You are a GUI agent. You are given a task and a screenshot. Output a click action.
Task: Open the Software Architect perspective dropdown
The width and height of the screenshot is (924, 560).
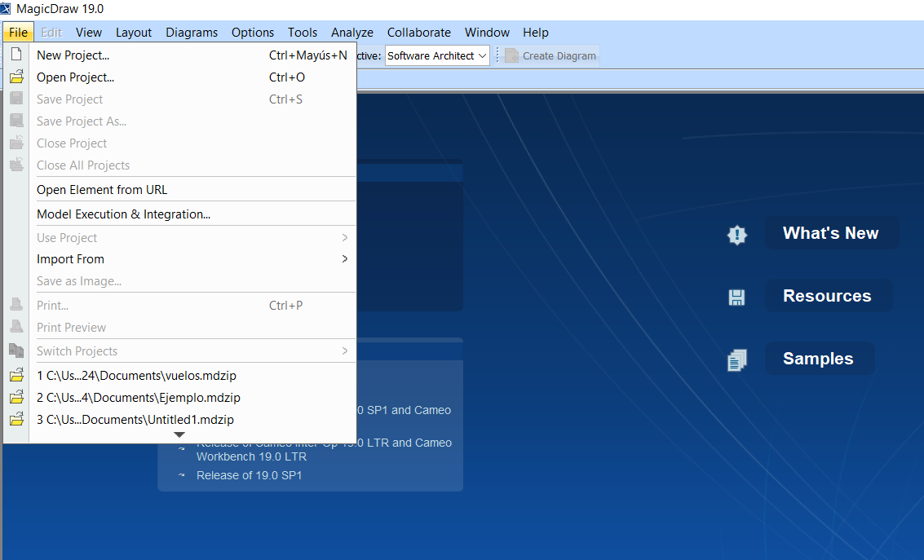pos(437,55)
